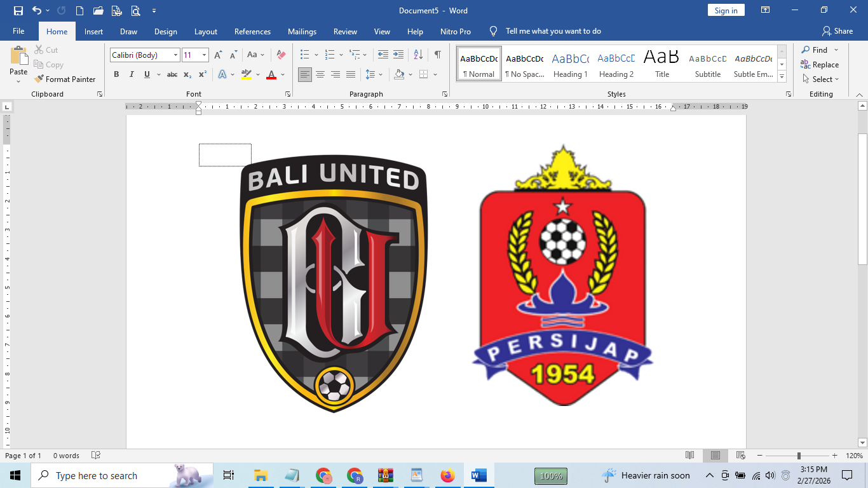Click the Sign in button
This screenshot has height=488, width=868.
(726, 10)
